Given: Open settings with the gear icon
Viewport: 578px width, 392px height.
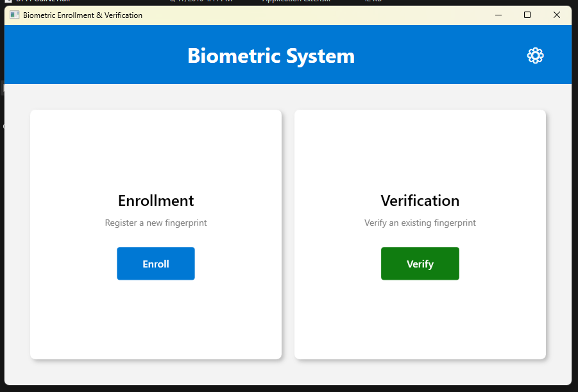Looking at the screenshot, I should tap(535, 56).
